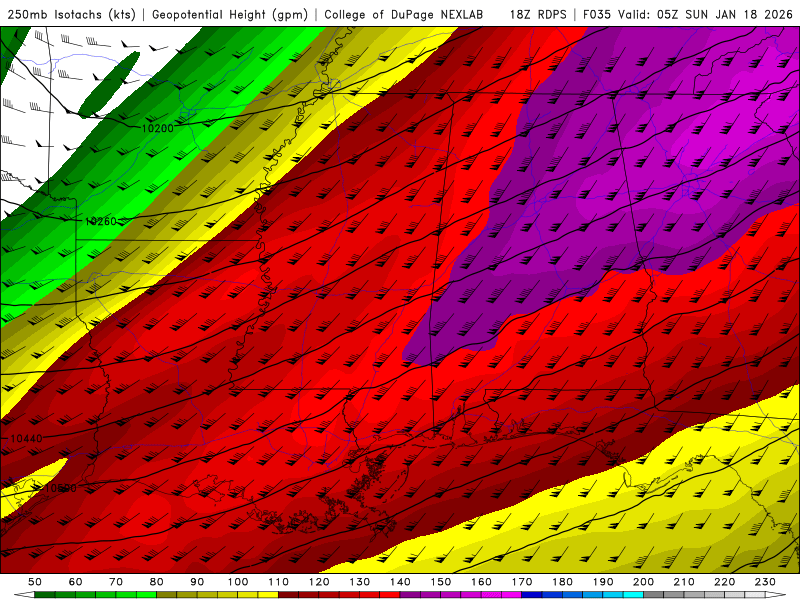
Task: Click the legend value 220
Action: [724, 582]
